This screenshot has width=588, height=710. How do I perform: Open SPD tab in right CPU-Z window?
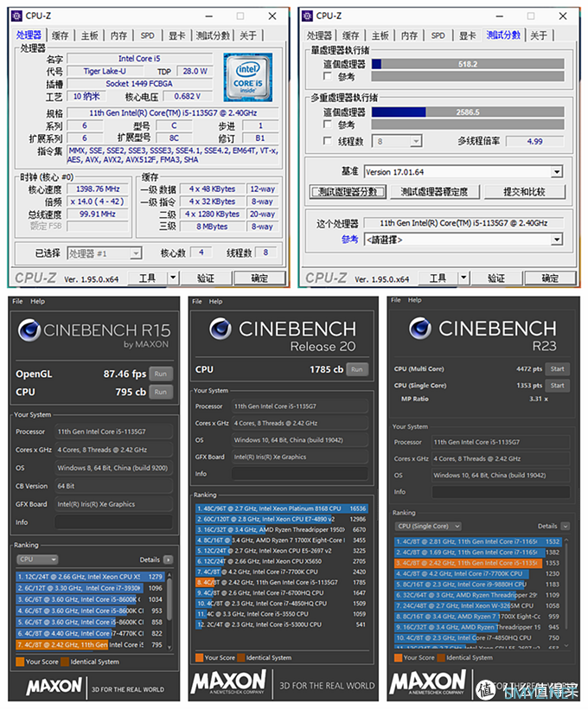438,35
